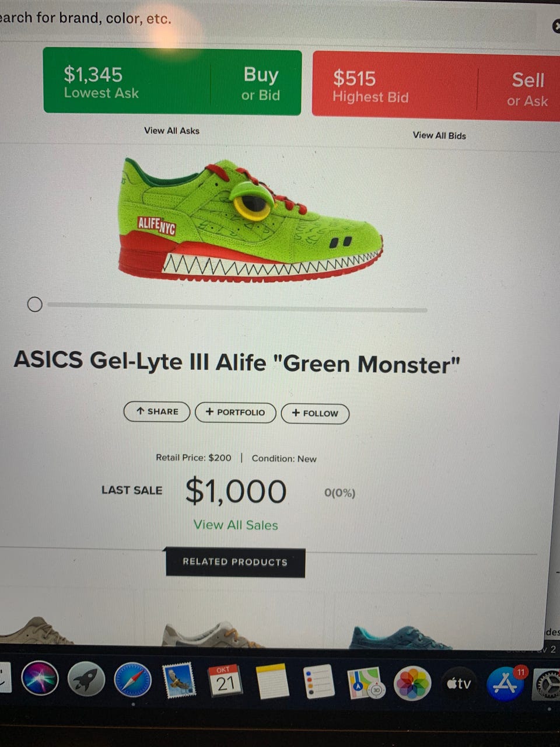Image resolution: width=560 pixels, height=747 pixels.
Task: Select the Related Products tab
Action: pyautogui.click(x=235, y=562)
